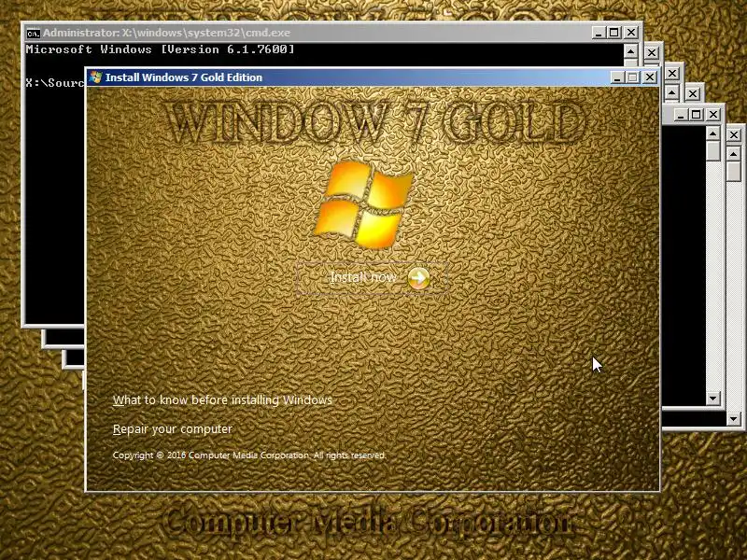Click the Windows flag icon in installer title bar

pyautogui.click(x=95, y=77)
